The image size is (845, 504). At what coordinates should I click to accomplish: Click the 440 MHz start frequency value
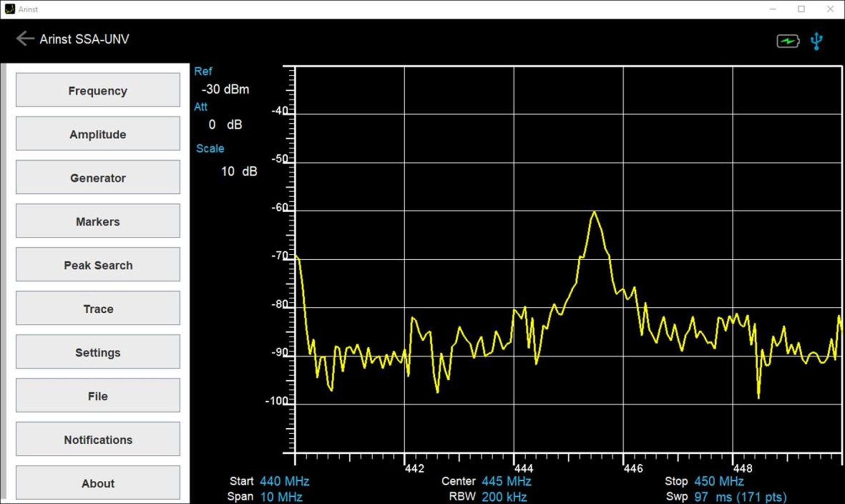pos(284,481)
